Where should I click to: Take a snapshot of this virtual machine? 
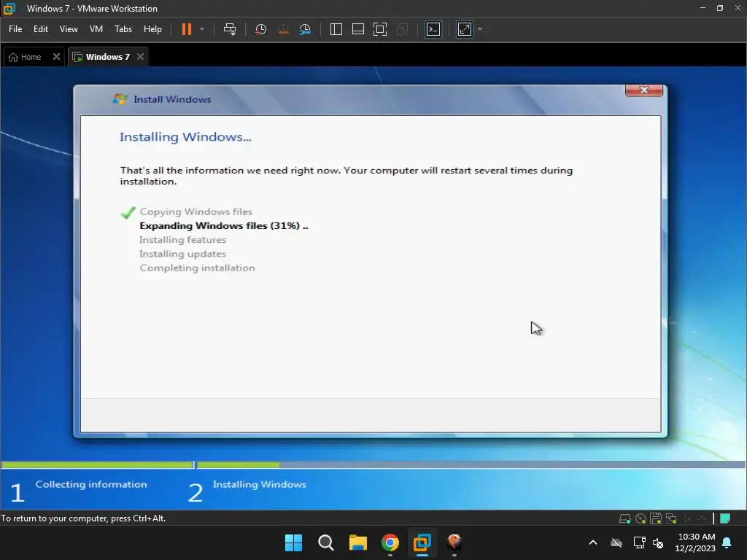(260, 29)
